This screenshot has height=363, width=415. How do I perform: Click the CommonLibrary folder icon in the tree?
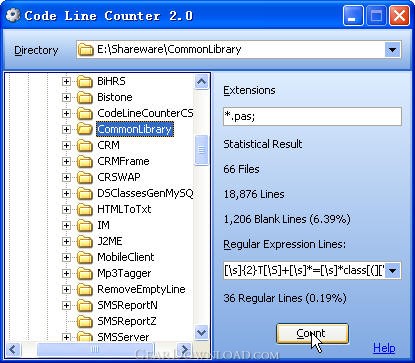pos(85,129)
